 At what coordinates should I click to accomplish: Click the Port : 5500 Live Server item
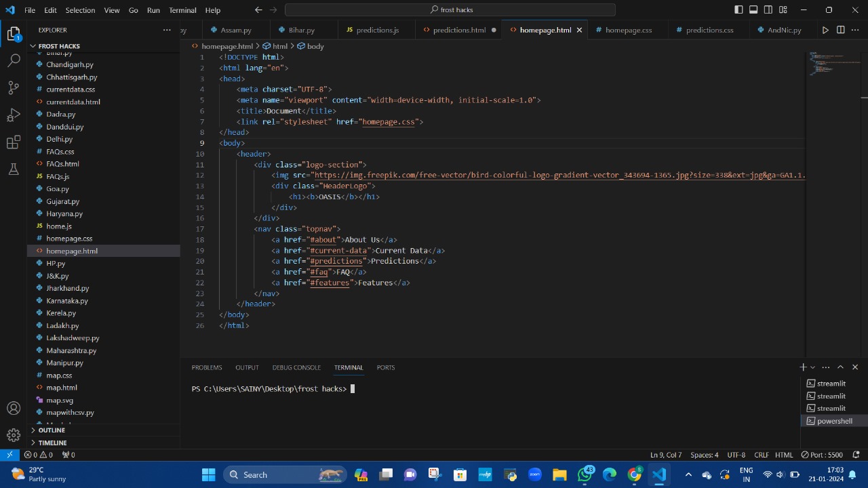click(822, 455)
